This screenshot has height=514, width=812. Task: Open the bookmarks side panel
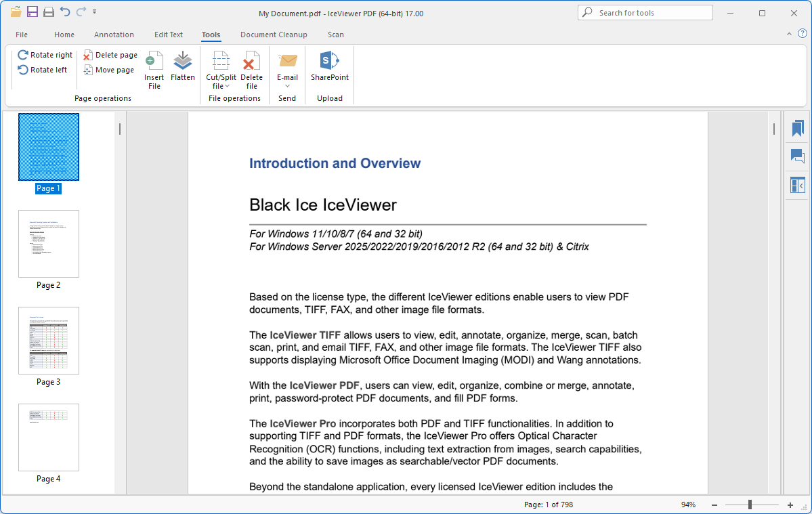coord(798,128)
